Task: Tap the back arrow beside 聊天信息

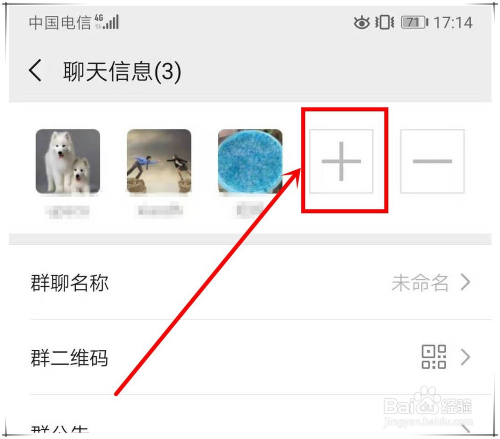Action: coord(35,70)
